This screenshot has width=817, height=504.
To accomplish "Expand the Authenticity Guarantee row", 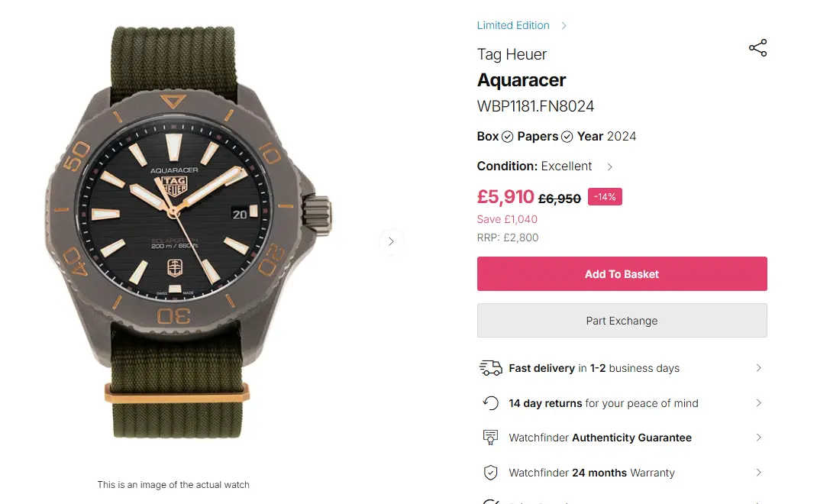I will click(758, 438).
